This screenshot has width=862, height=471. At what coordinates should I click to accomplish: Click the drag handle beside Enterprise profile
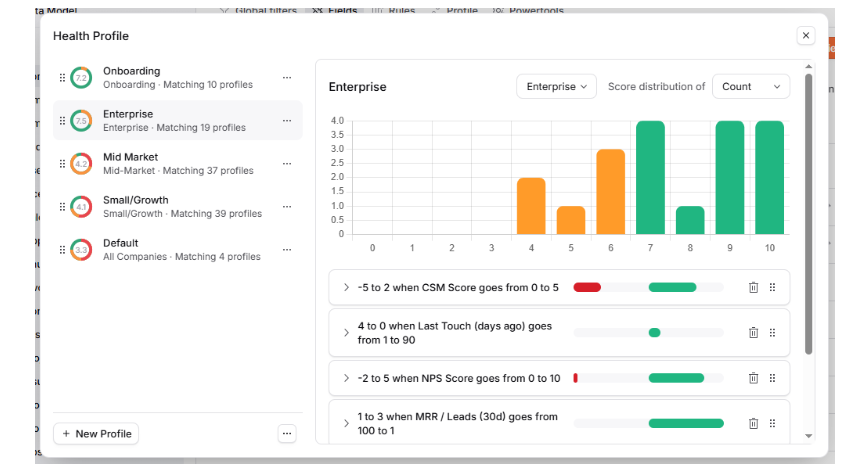pos(62,120)
